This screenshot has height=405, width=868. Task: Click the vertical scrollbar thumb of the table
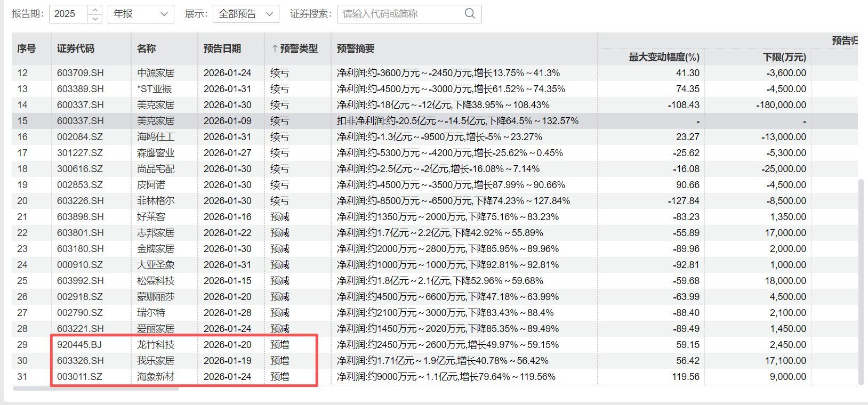pyautogui.click(x=861, y=281)
